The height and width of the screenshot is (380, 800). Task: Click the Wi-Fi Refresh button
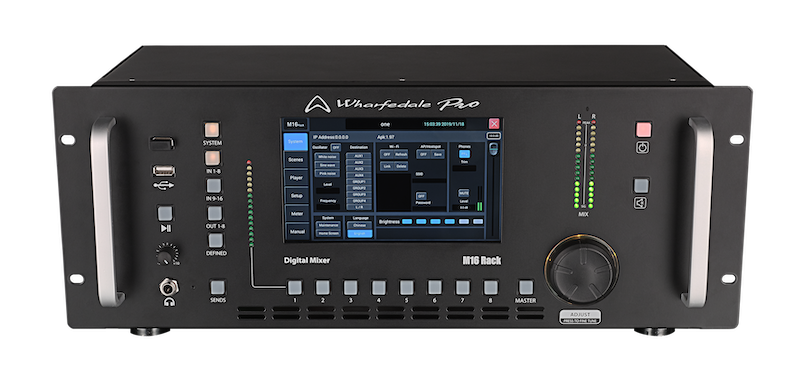(x=401, y=154)
